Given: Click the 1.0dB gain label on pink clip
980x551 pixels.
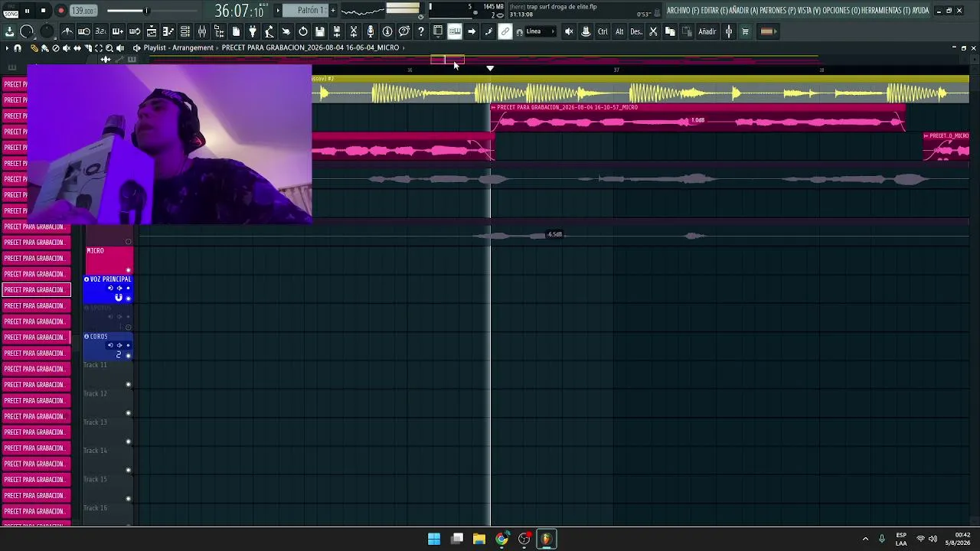Looking at the screenshot, I should pos(697,120).
